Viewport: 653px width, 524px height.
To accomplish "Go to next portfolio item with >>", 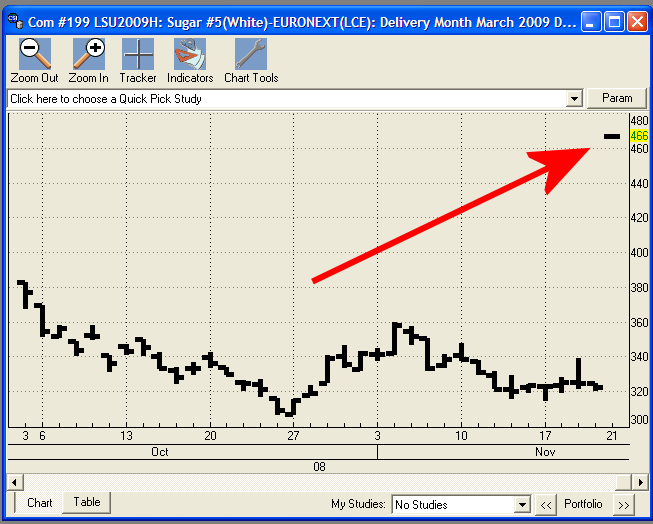I will (x=623, y=505).
